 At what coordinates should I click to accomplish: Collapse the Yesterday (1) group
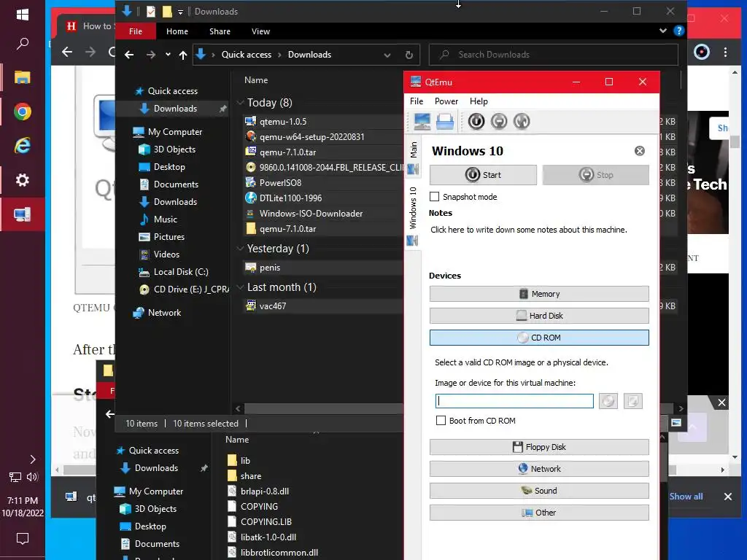[x=241, y=248]
